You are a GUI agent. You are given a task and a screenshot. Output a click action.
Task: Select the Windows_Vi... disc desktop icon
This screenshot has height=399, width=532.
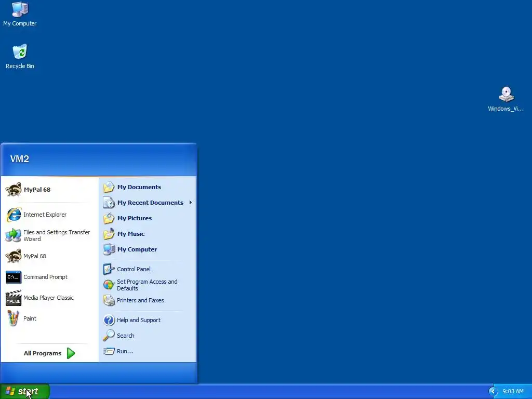(x=506, y=95)
